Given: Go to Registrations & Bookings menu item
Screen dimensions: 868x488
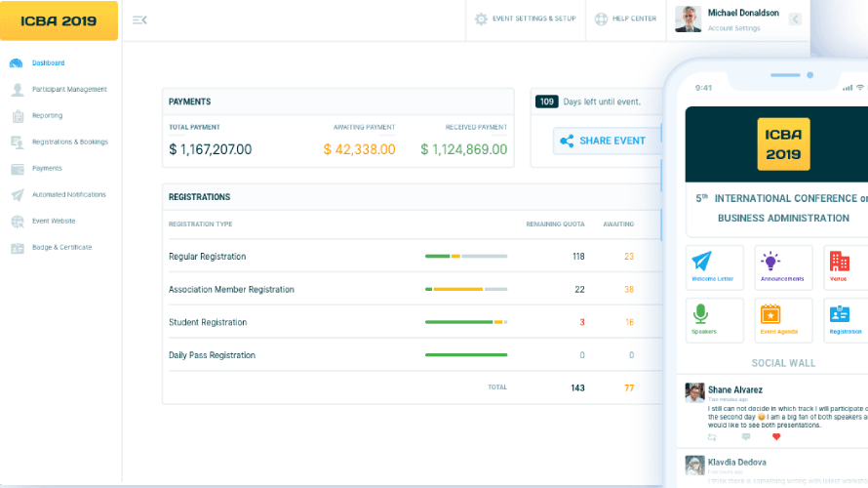Looking at the screenshot, I should point(69,142).
